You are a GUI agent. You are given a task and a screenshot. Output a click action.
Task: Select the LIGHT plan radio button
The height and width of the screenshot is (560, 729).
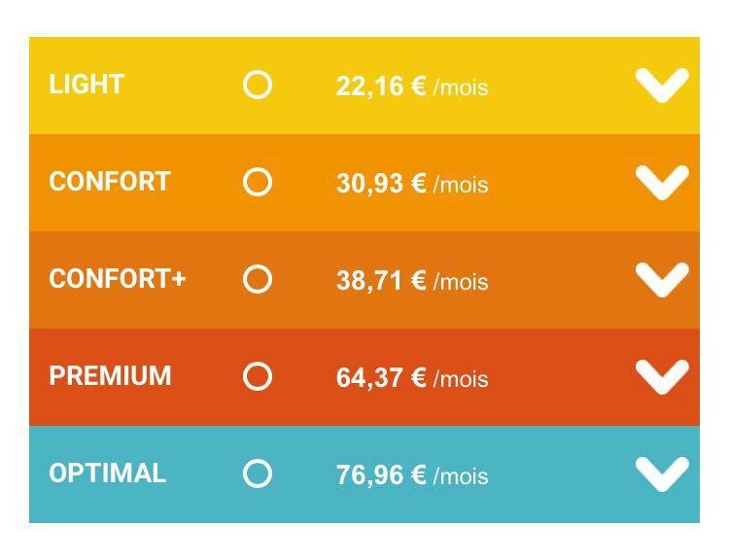pos(258,86)
